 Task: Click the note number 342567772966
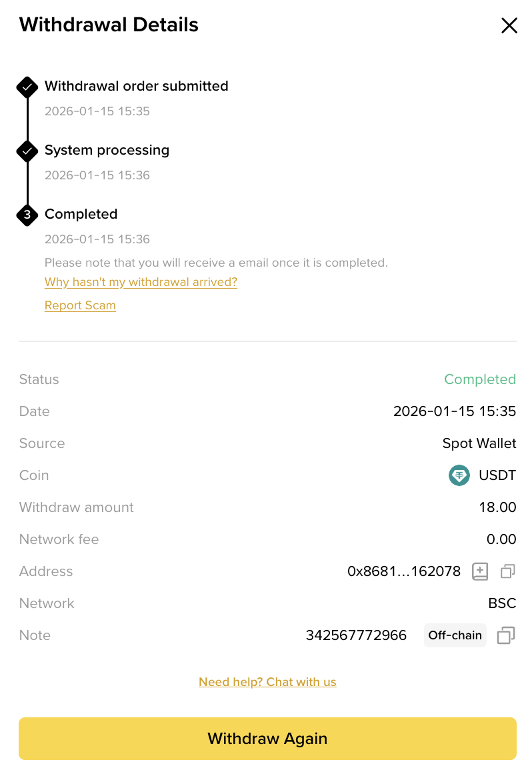click(356, 635)
